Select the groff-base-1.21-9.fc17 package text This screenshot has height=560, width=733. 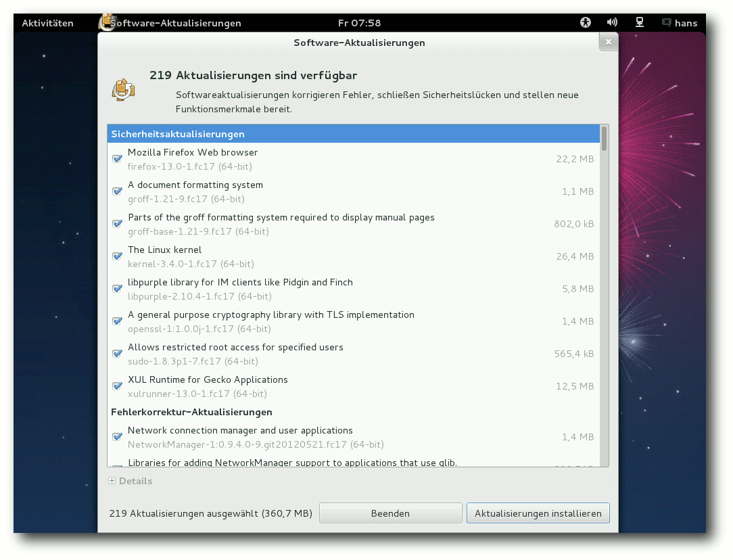pyautogui.click(x=198, y=231)
